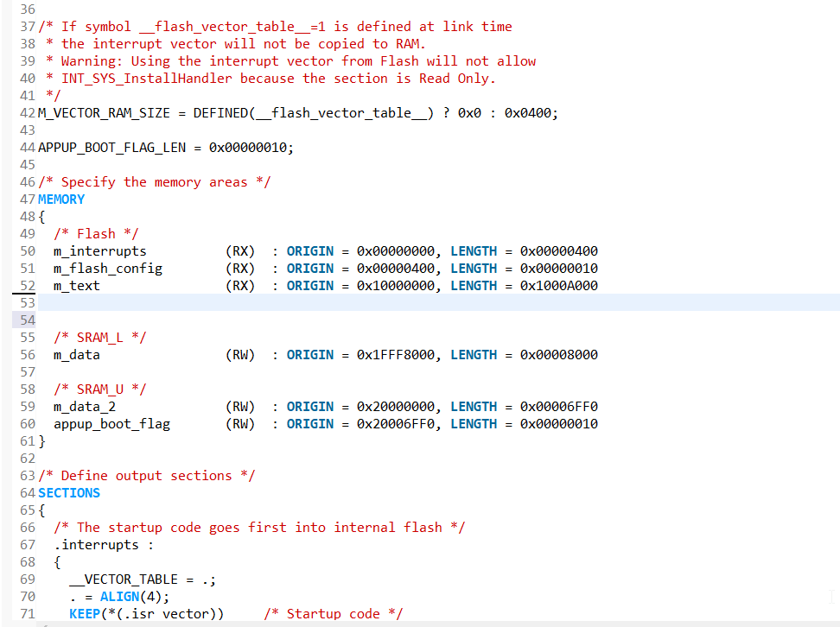Place cursor on the empty highlighted line 53

pyautogui.click(x=86, y=302)
